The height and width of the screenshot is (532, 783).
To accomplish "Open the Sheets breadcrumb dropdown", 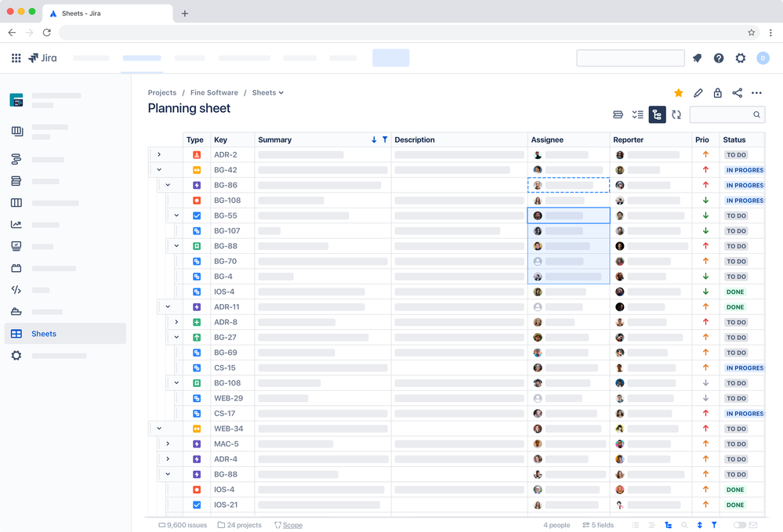I will [267, 92].
